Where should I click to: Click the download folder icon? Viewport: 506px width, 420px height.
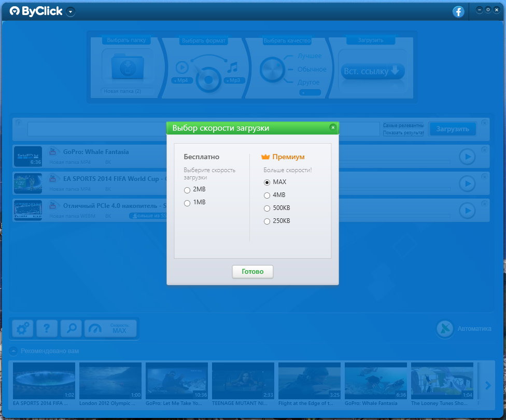coord(126,67)
